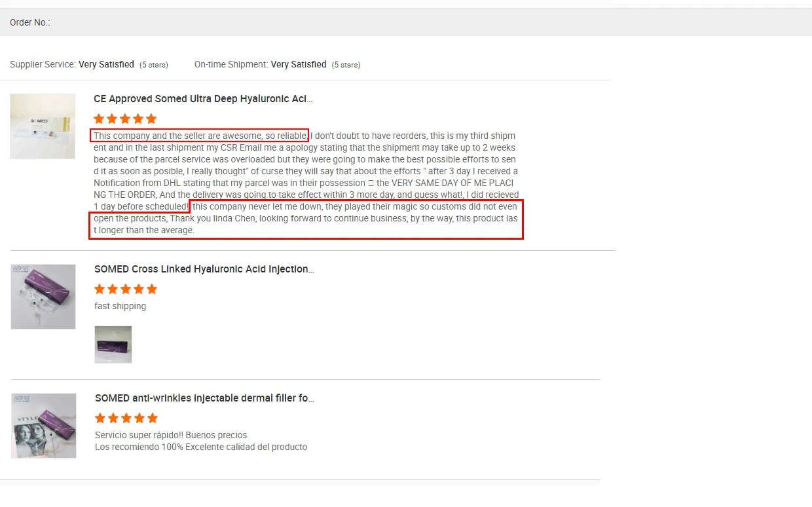812x507 pixels.
Task: Click the sentence 'This company and the seller are awesome'
Action: tap(199, 136)
